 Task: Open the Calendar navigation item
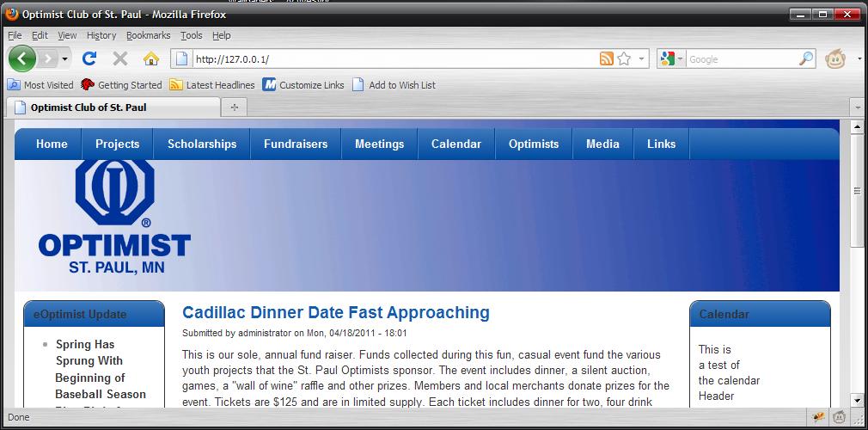(x=456, y=144)
